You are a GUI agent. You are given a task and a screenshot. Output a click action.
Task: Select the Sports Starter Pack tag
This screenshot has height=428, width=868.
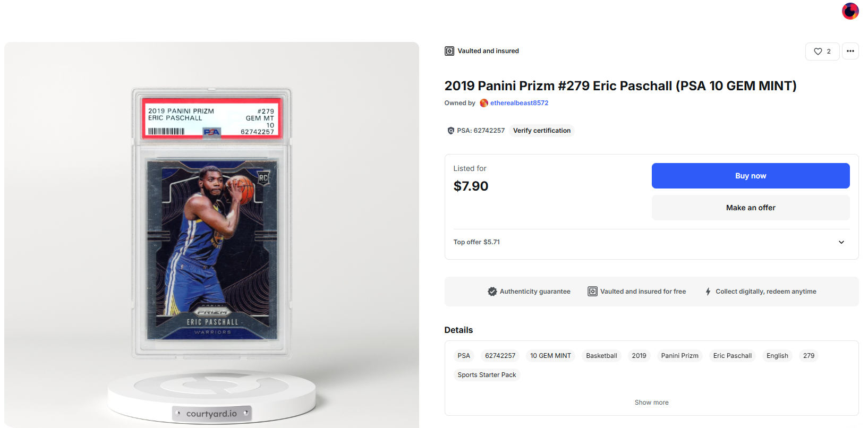pyautogui.click(x=487, y=375)
